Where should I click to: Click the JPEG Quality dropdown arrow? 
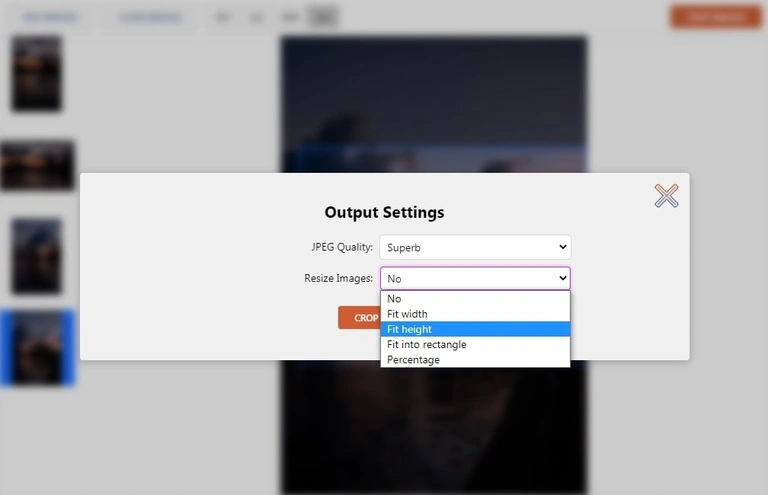(x=563, y=247)
